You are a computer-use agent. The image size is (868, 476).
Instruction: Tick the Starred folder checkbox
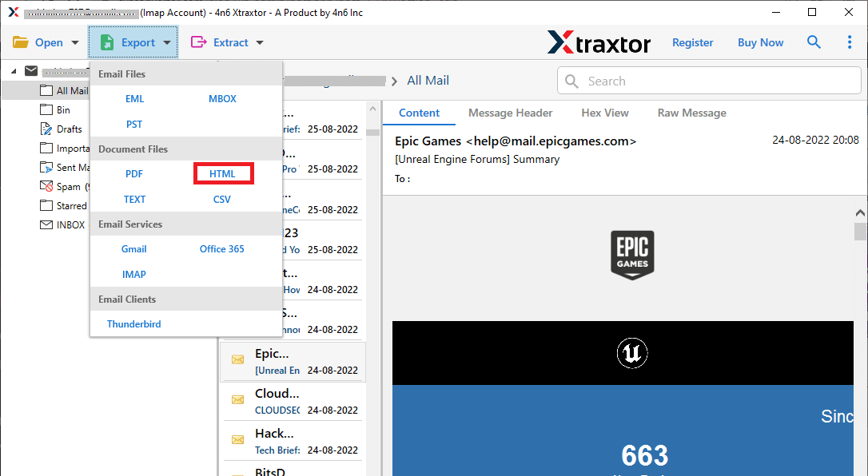pyautogui.click(x=46, y=205)
